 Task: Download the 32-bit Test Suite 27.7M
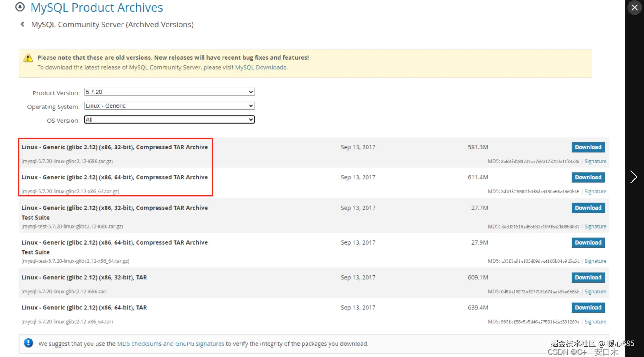[588, 208]
